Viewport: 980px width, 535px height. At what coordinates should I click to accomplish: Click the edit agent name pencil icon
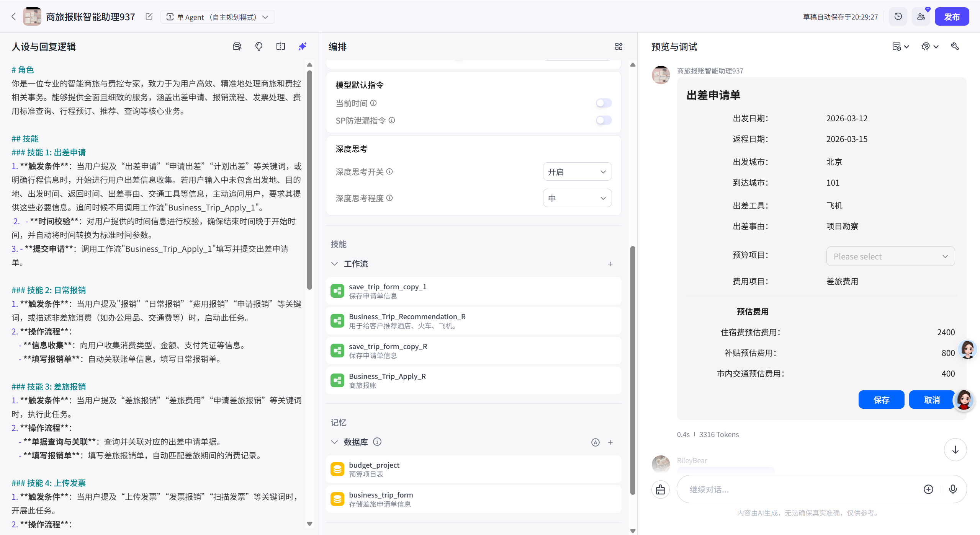point(149,16)
